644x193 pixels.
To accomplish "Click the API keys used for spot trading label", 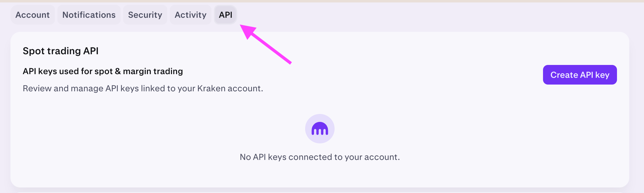I will (103, 71).
